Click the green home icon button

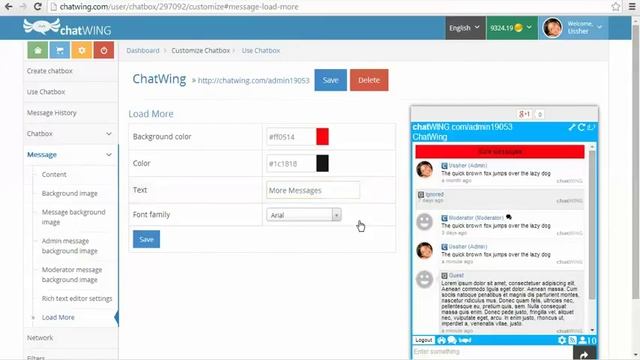point(38,50)
